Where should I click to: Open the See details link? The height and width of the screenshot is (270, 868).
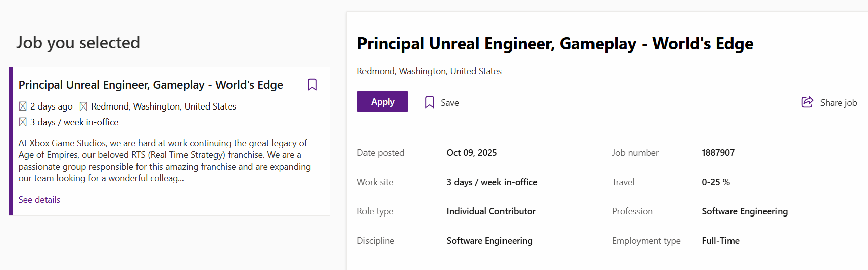point(39,200)
